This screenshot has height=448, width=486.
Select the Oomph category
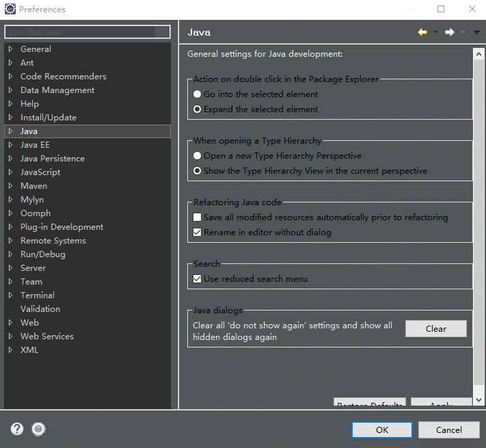[x=36, y=213]
